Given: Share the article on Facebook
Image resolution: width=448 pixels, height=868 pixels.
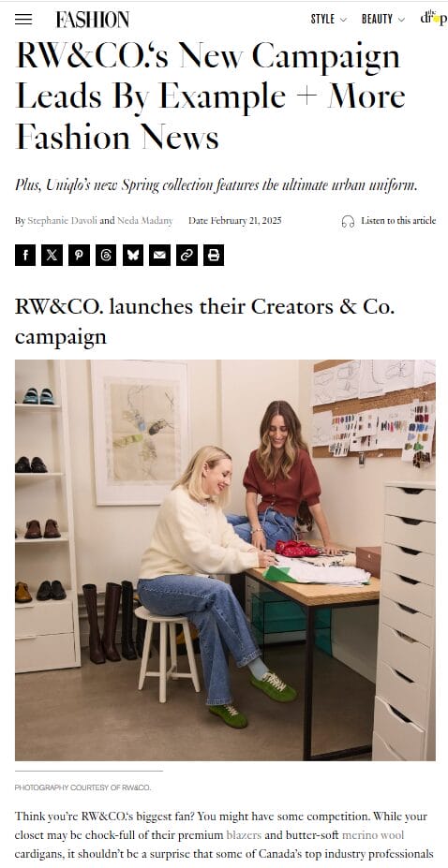Looking at the screenshot, I should 25,256.
